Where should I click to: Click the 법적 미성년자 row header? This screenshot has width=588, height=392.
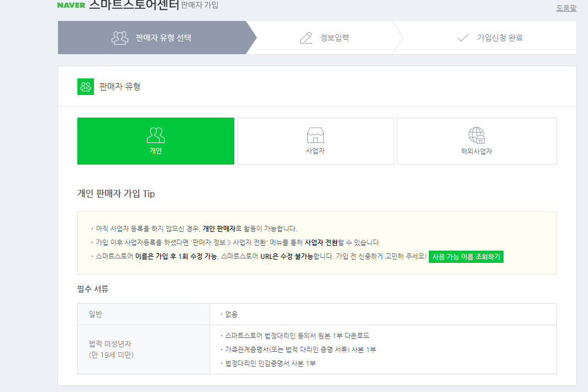tap(111, 343)
